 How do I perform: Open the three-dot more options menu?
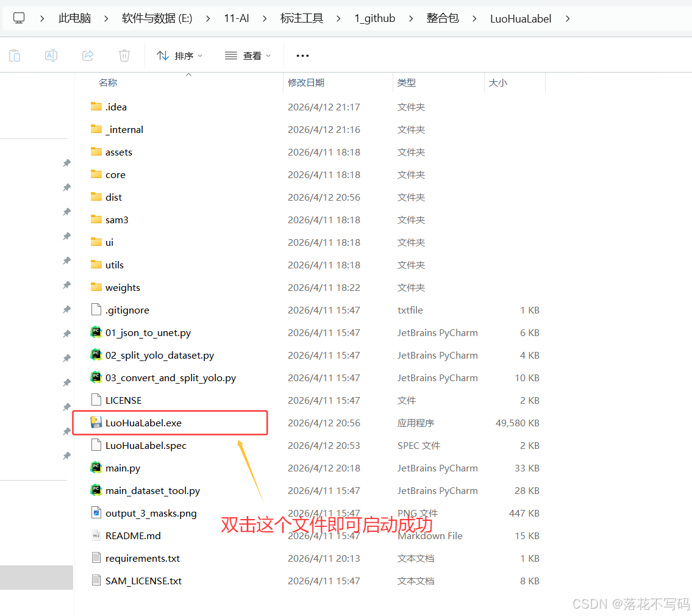302,56
